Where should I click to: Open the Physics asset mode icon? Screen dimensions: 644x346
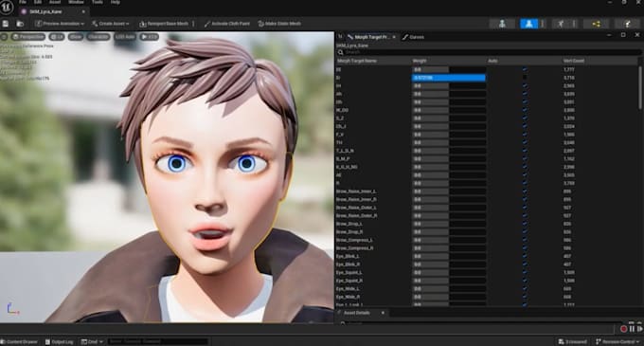[627, 24]
